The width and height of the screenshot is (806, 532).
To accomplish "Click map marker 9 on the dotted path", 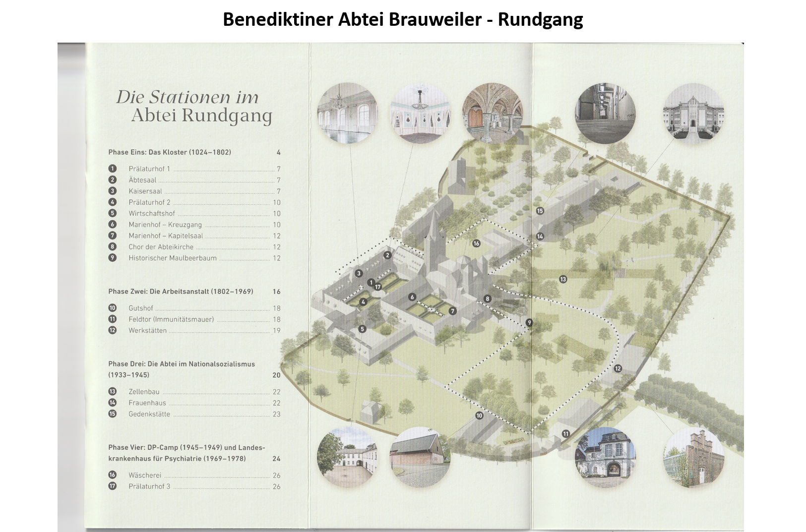I will pyautogui.click(x=529, y=323).
